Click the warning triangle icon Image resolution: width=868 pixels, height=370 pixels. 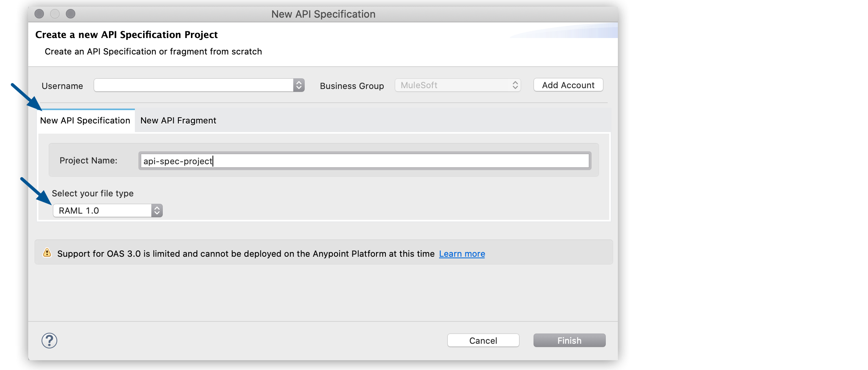47,253
